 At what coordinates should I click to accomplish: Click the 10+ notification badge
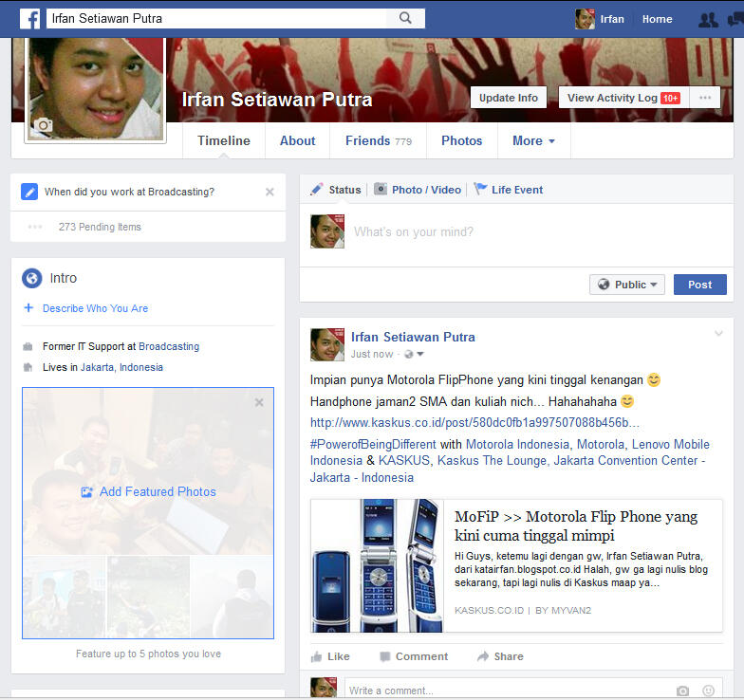coord(670,99)
